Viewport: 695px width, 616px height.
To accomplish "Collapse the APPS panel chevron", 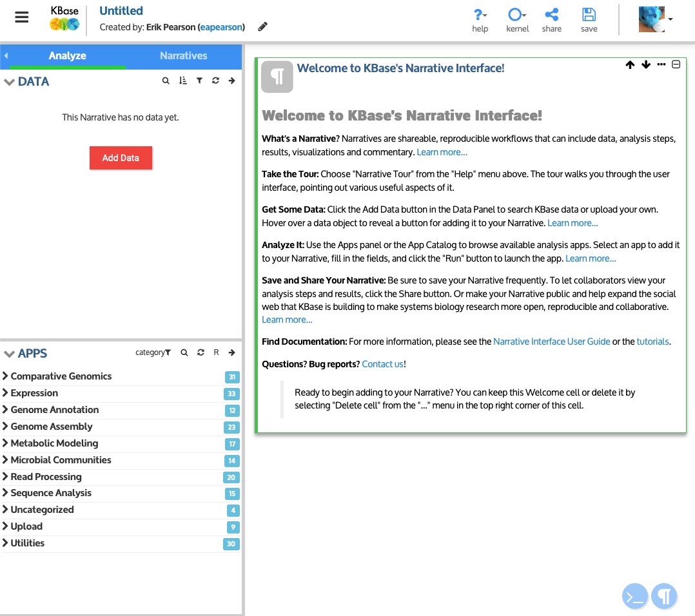I will (9, 353).
